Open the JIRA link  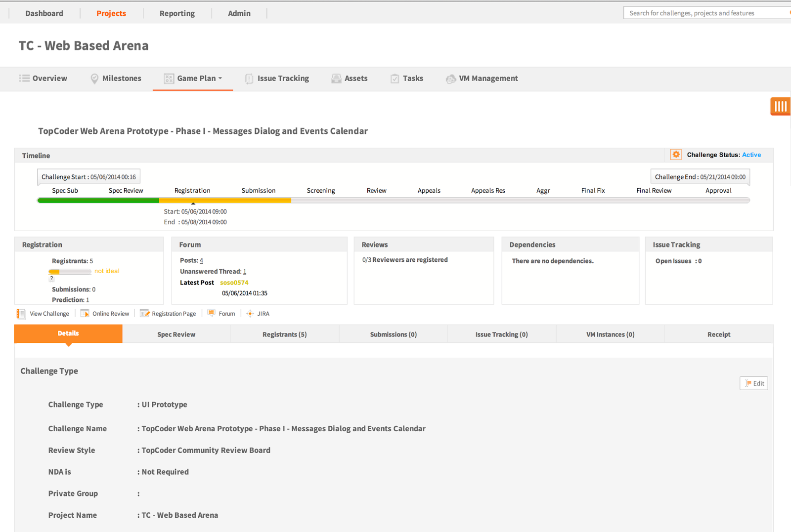pyautogui.click(x=264, y=314)
